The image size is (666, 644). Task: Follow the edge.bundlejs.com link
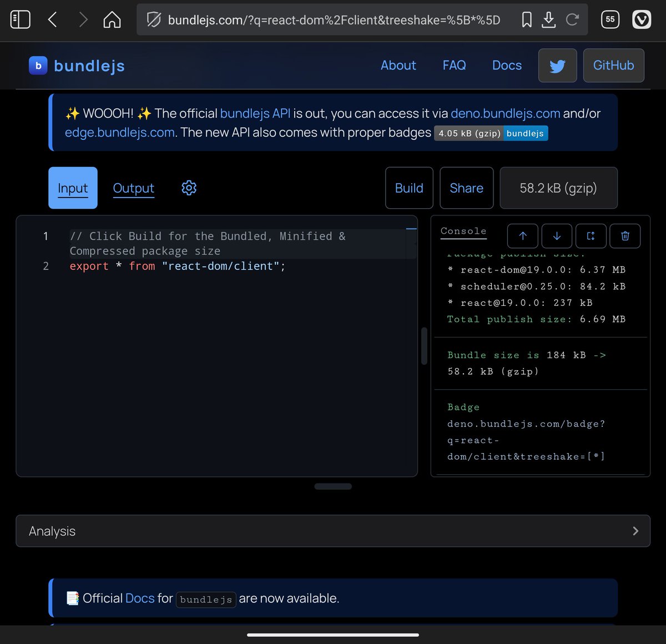[x=119, y=133]
